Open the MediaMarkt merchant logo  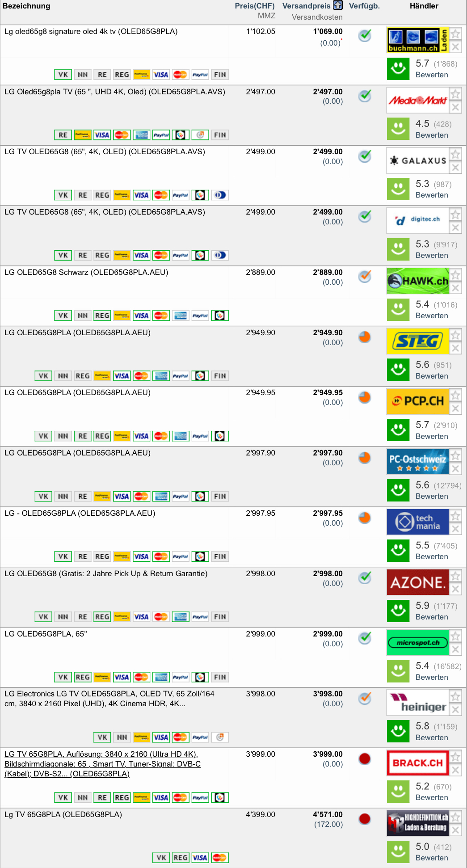tap(417, 100)
